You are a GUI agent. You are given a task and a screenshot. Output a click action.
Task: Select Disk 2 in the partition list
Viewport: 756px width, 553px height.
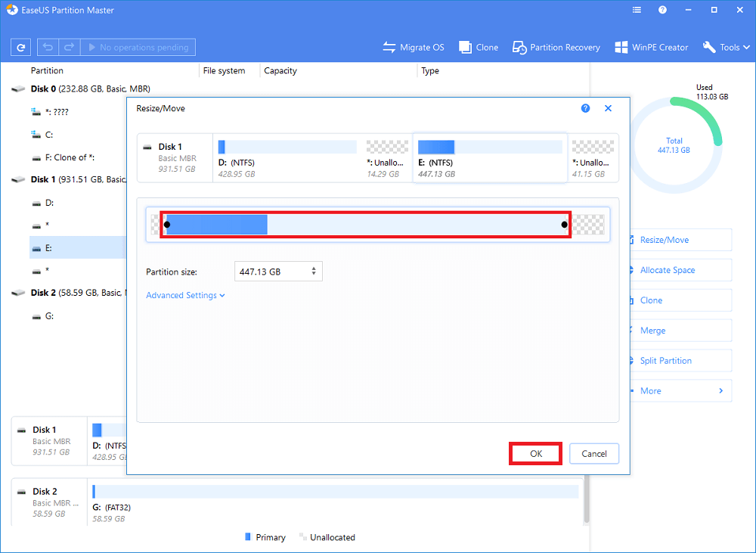(x=78, y=293)
